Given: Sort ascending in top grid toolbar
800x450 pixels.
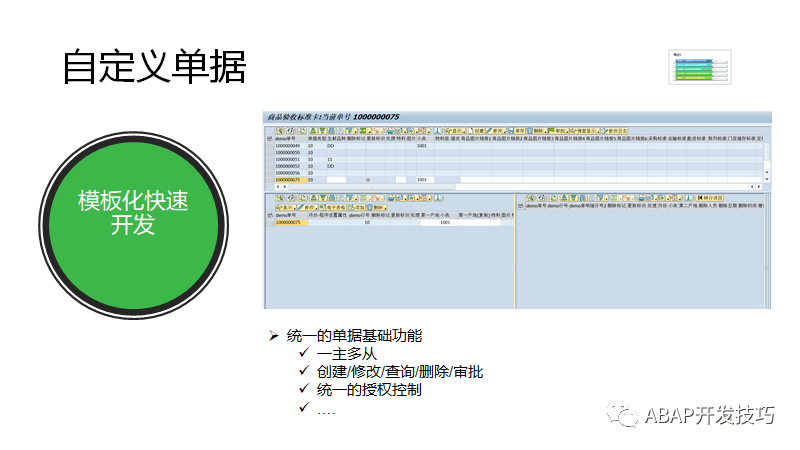Looking at the screenshot, I should point(314,131).
